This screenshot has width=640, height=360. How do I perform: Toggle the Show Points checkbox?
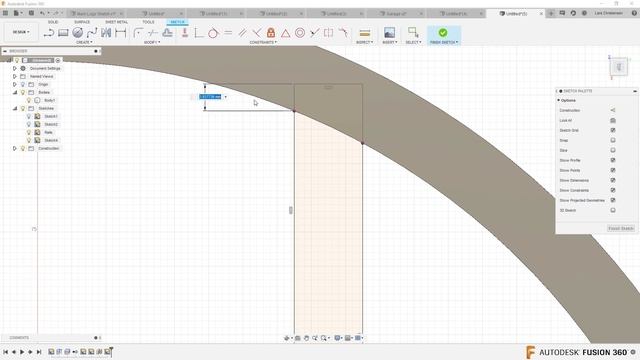(x=613, y=170)
